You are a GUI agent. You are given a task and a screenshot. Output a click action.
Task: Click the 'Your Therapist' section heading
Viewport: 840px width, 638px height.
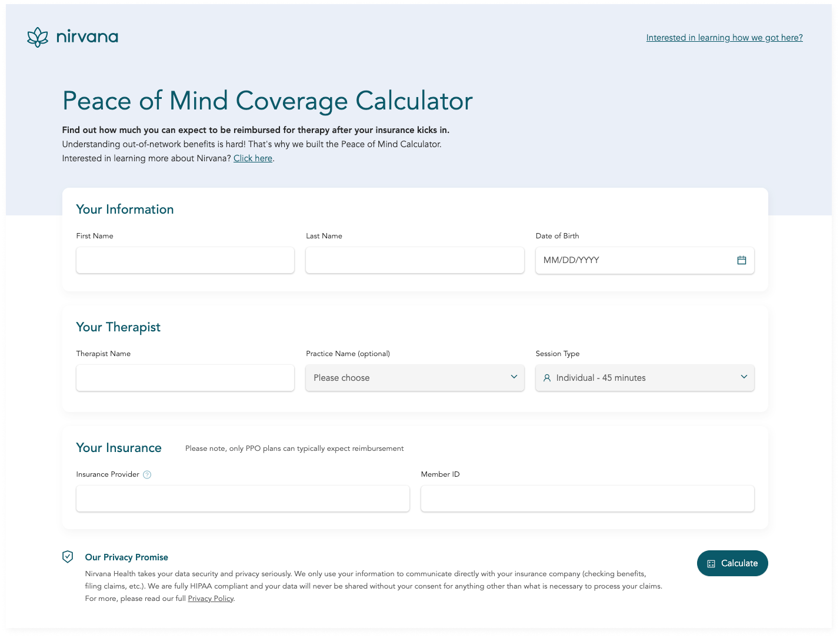[x=118, y=327]
